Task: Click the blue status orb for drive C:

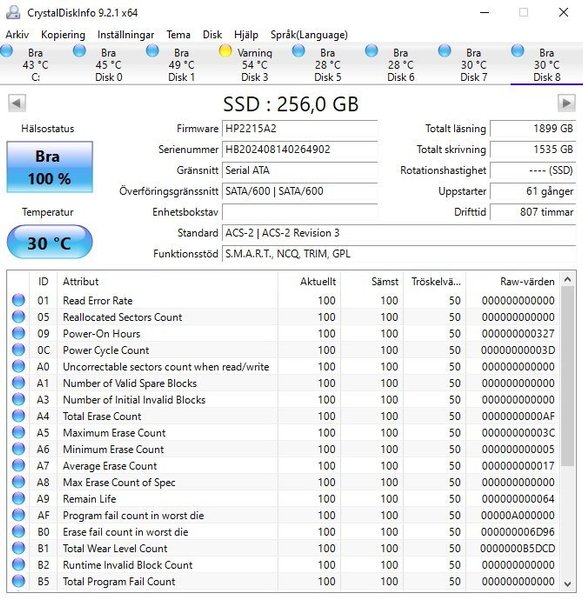Action: pos(7,51)
